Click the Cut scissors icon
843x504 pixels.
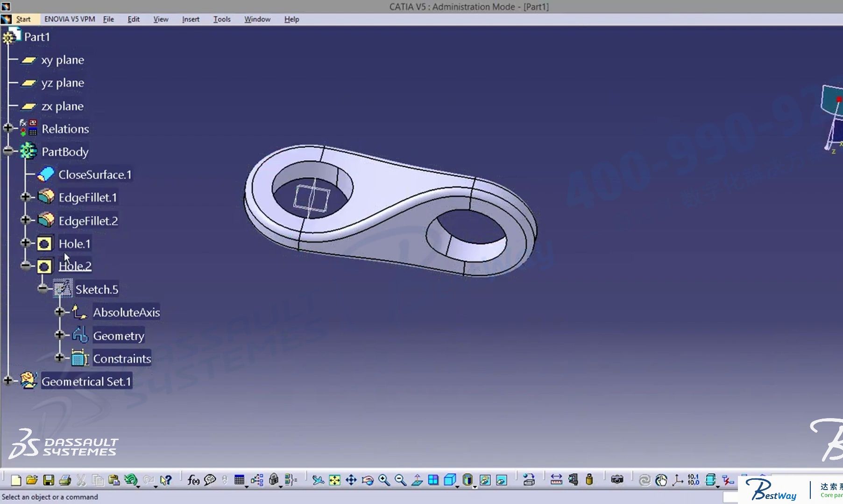81,480
